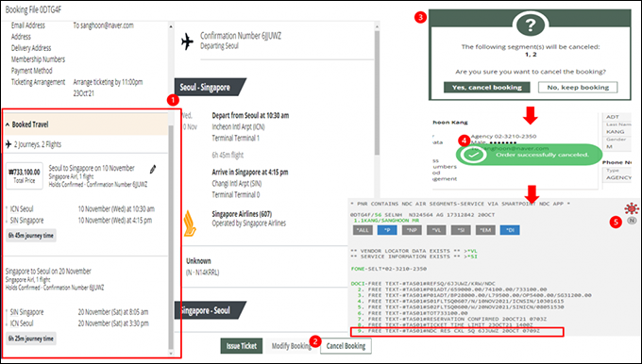Click Arrange ticketing by 11:00pm text
Screen dimensions: 642x364
point(108,82)
